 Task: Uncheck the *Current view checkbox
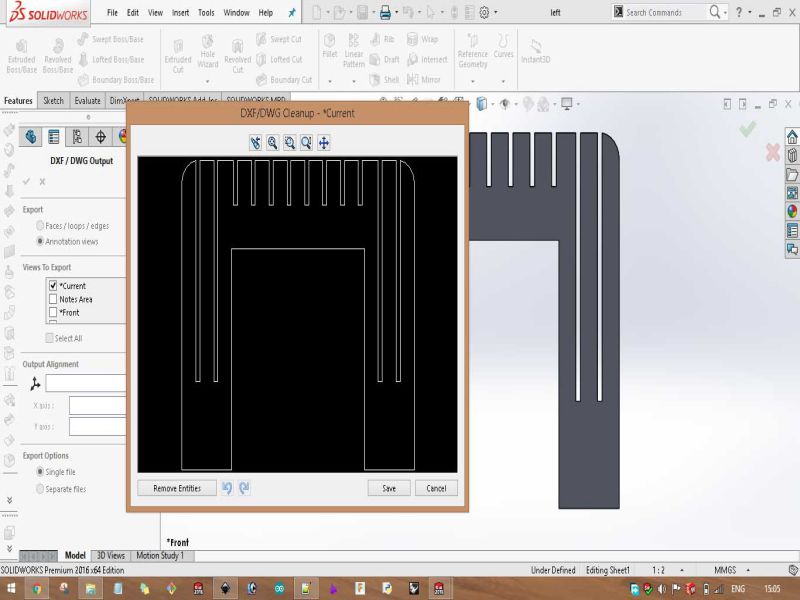[x=53, y=286]
